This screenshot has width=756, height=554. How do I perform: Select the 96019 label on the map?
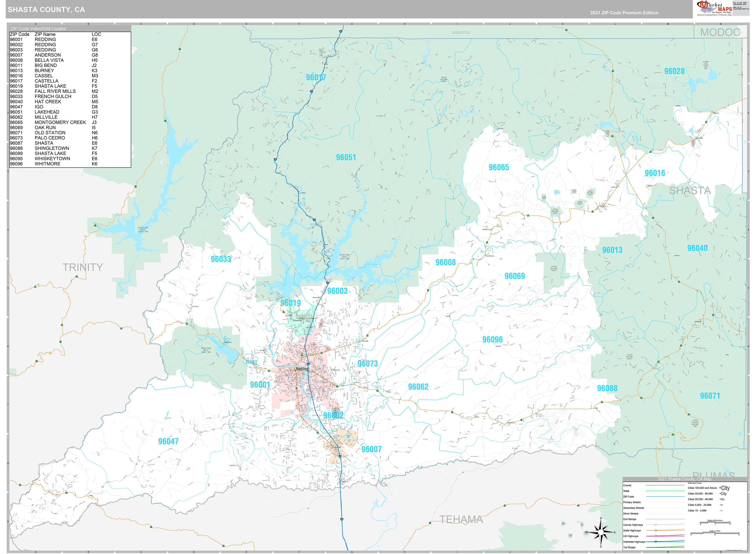(x=291, y=303)
